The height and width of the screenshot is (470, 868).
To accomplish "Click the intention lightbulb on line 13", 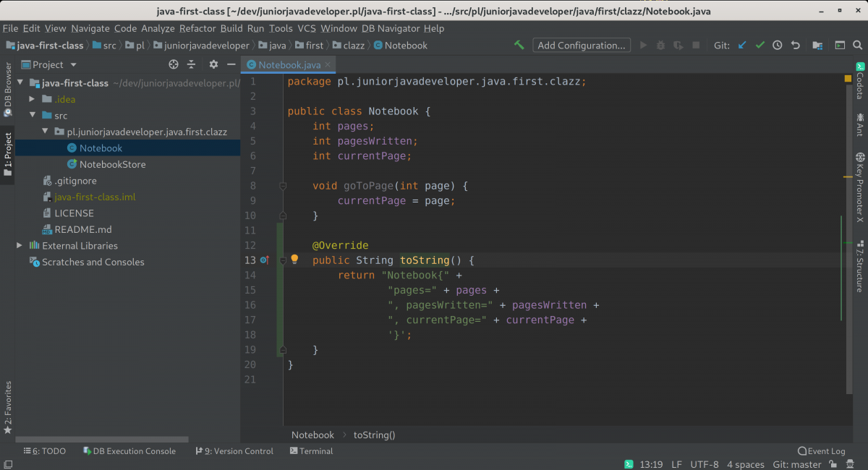I will 294,260.
